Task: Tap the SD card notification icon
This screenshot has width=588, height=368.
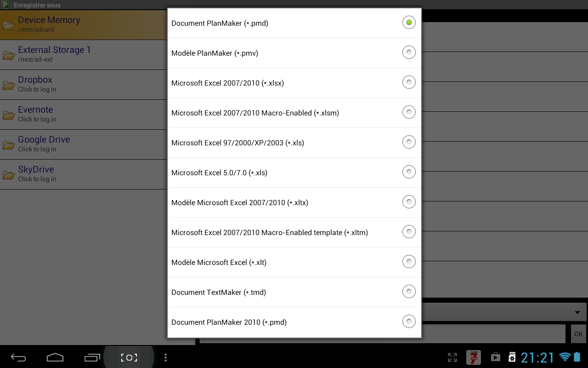Action: pyautogui.click(x=512, y=357)
